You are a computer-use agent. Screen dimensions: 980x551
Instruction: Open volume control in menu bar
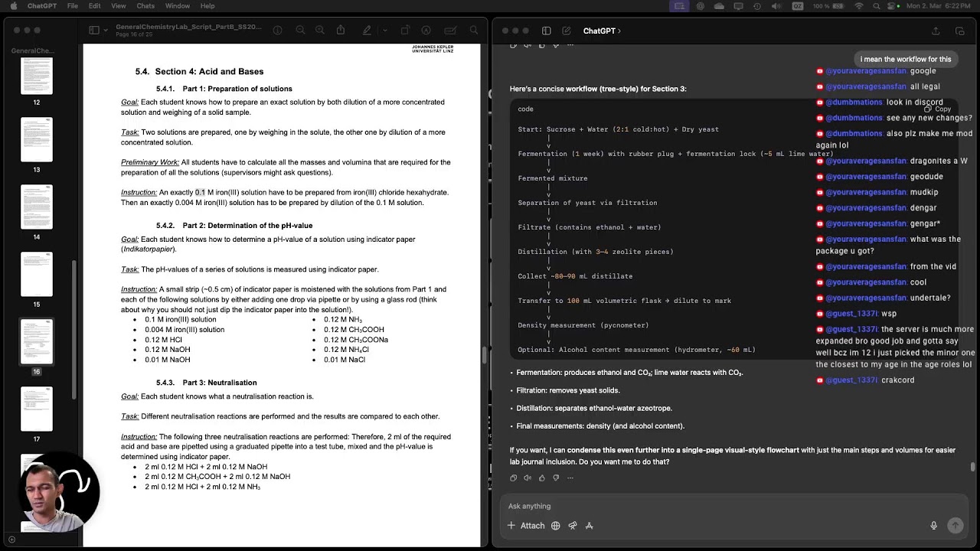coord(777,6)
